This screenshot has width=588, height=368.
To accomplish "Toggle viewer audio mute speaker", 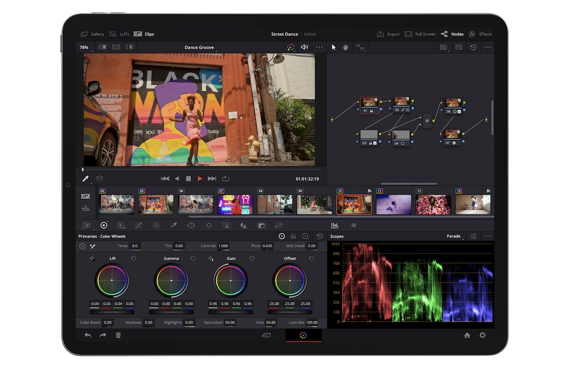I will [304, 47].
